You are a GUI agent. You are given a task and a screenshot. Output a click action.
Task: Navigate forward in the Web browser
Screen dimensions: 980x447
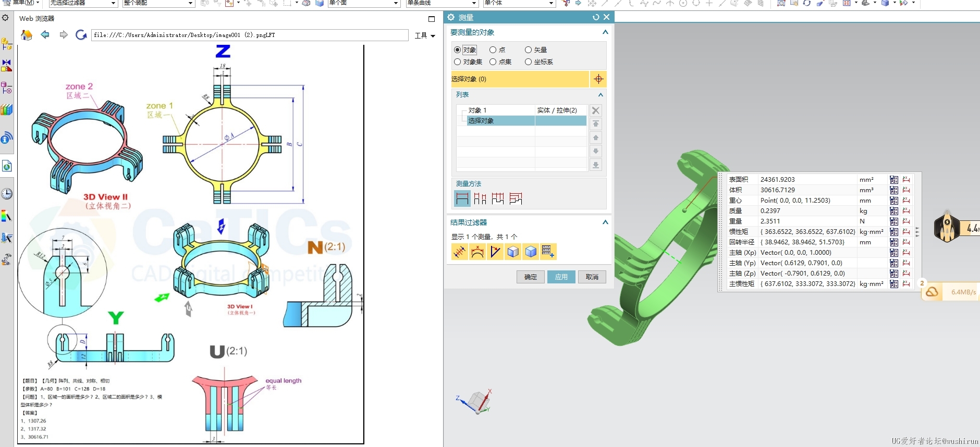64,35
